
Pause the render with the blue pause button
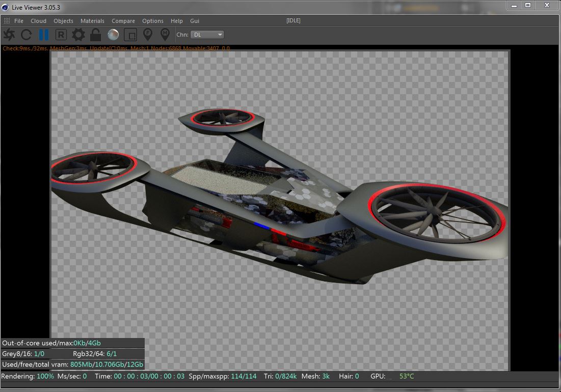[44, 35]
